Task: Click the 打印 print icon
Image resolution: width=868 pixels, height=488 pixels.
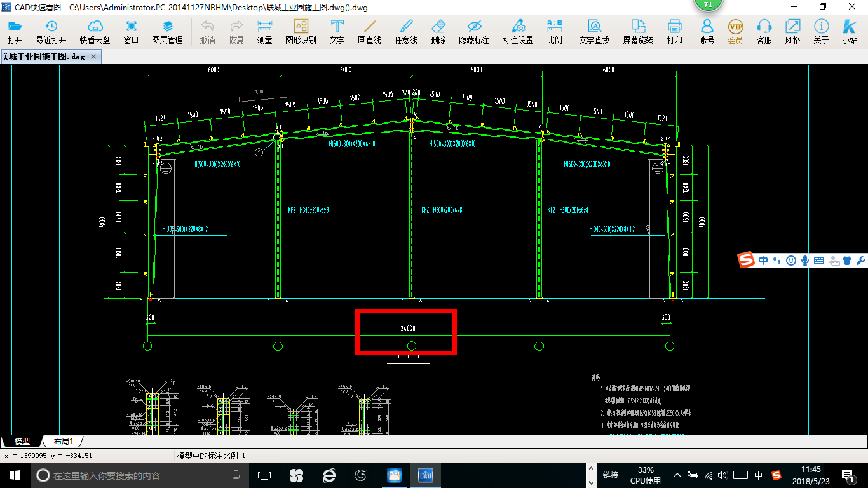Action: point(674,31)
